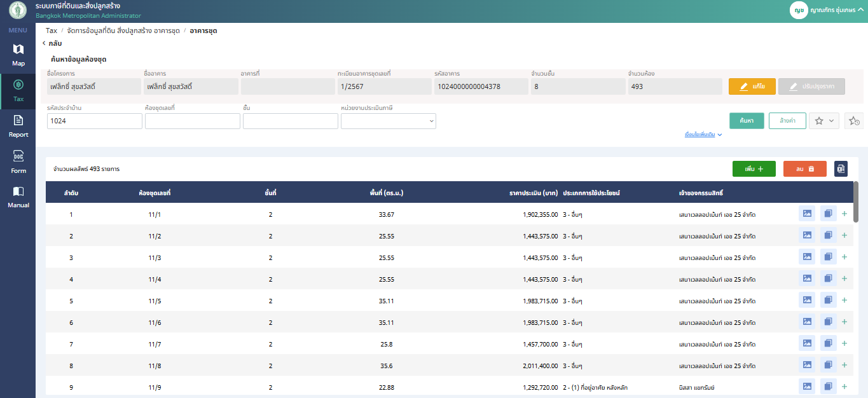Open image icon for unit 11/9
The height and width of the screenshot is (398, 868).
[x=806, y=387]
